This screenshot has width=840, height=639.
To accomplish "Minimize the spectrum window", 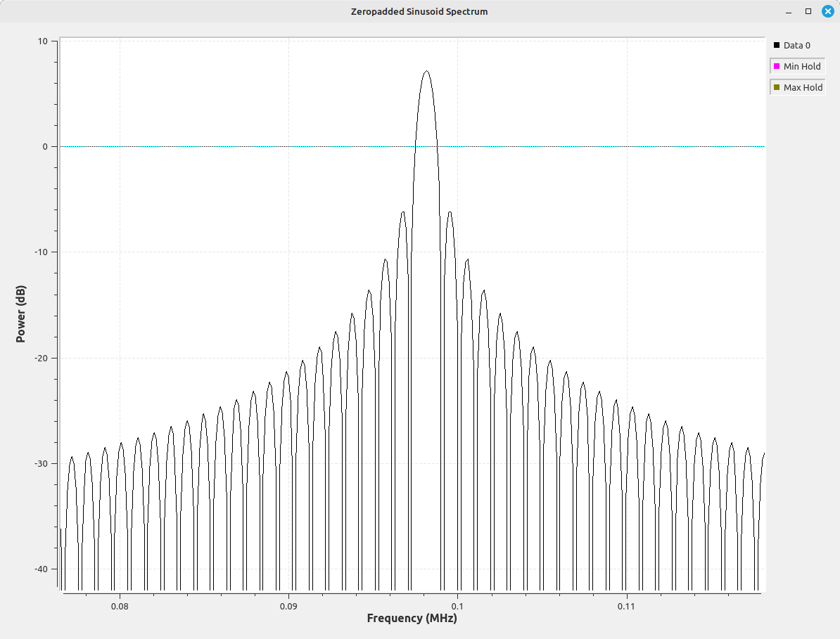I will coord(789,11).
